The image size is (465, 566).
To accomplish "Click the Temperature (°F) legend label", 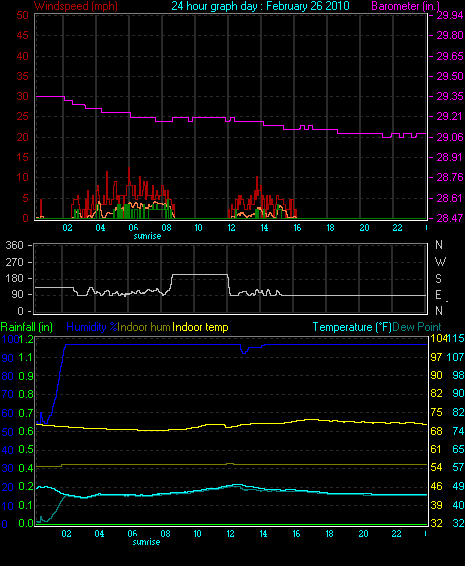I will point(352,327).
